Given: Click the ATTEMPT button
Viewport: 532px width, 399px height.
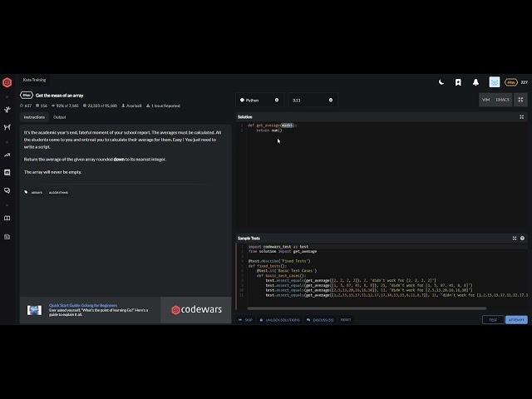Looking at the screenshot, I should click(516, 320).
